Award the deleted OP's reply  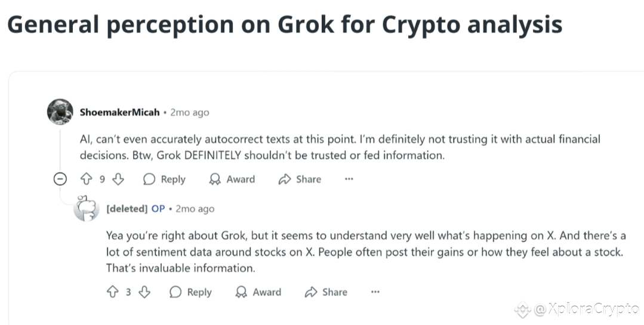coord(258,292)
